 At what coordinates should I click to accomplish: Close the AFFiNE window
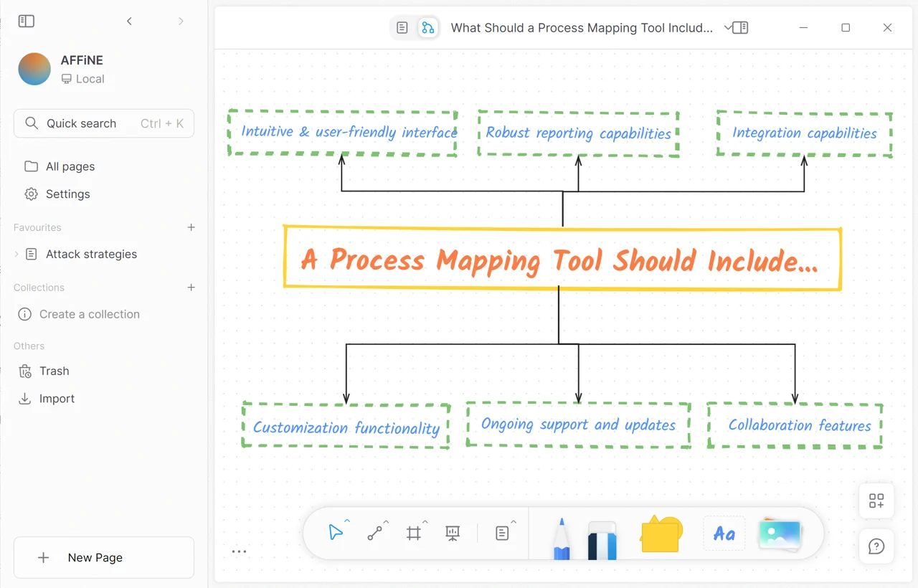(x=887, y=28)
